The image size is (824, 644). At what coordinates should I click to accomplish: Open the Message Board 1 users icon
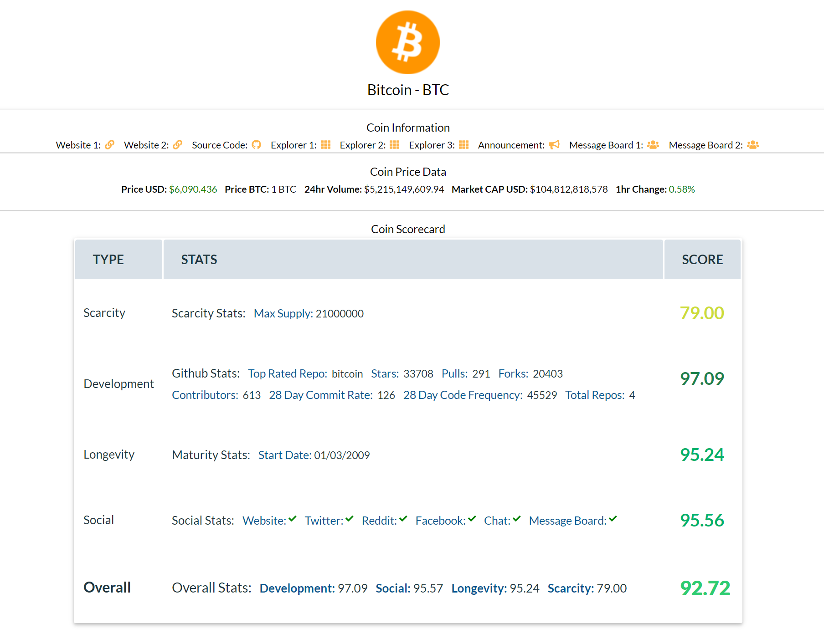653,145
